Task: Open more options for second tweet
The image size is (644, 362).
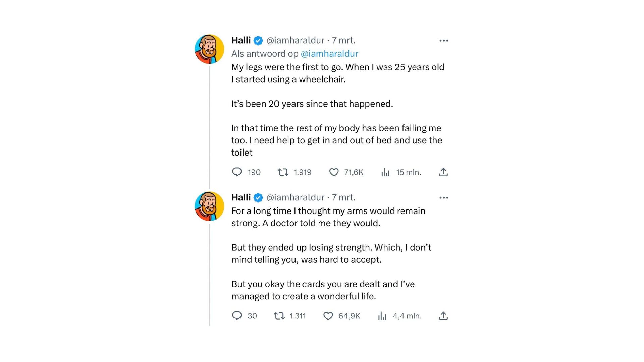Action: [x=443, y=198]
